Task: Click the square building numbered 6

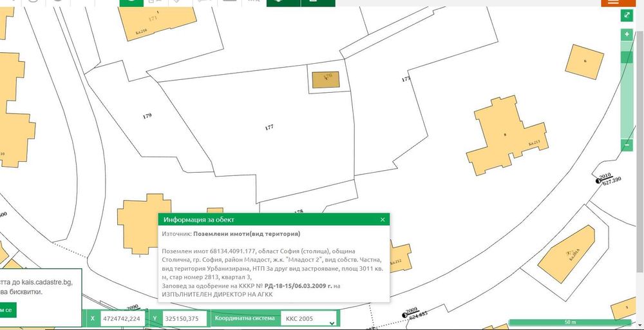Action: tap(584, 61)
